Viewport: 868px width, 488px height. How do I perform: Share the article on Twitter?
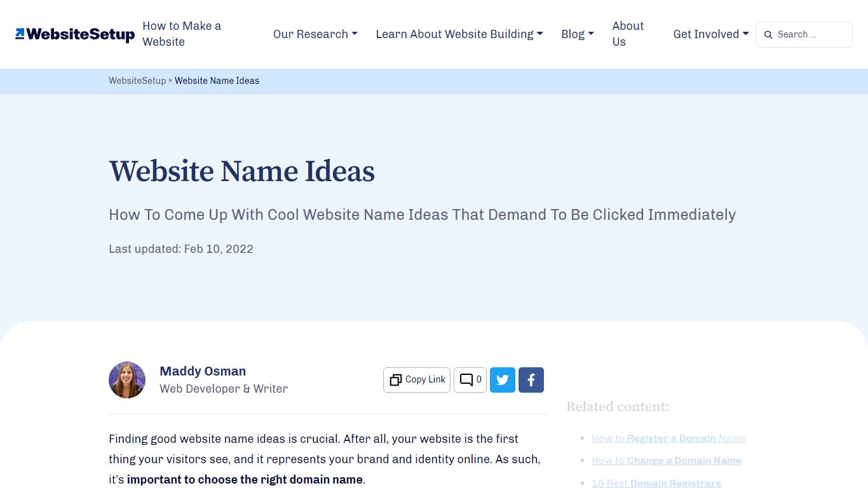(502, 379)
